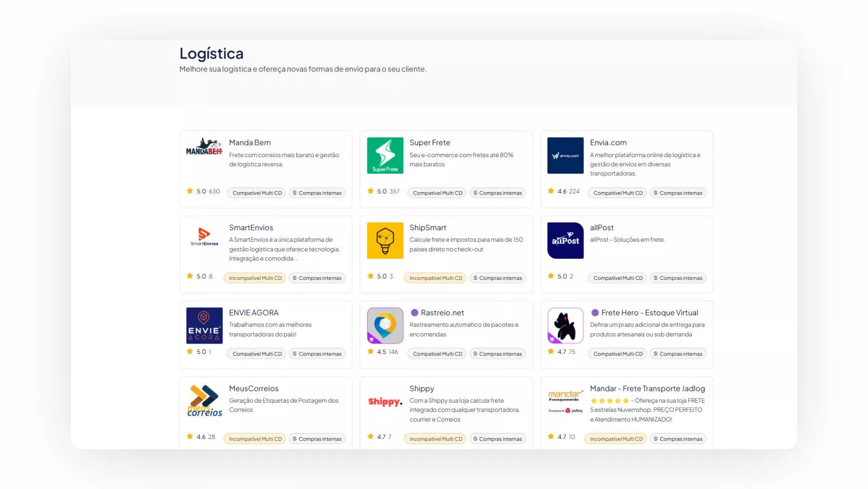Click the star rating icon for Frete Hero
Image resolution: width=868 pixels, height=489 pixels.
point(551,351)
